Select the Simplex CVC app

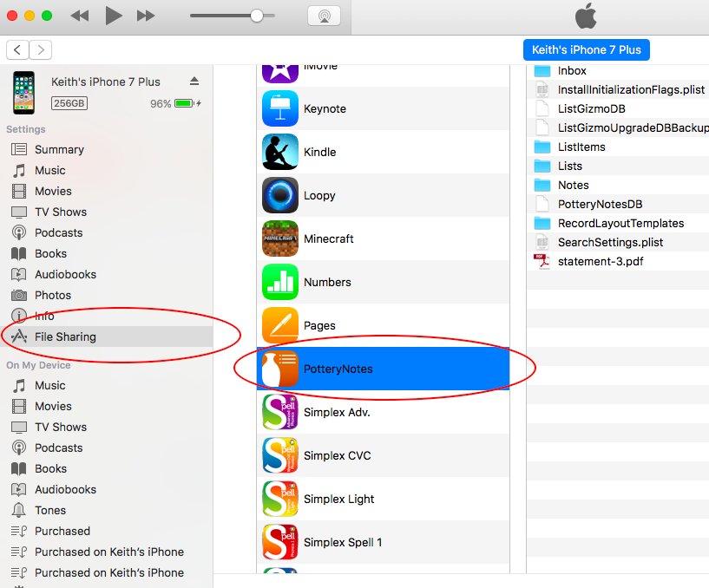(x=383, y=455)
